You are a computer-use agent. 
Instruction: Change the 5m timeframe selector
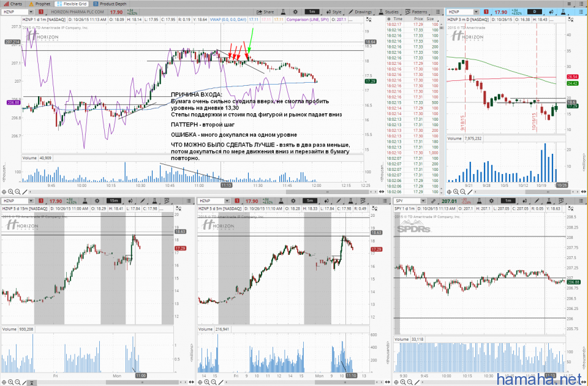click(310, 201)
